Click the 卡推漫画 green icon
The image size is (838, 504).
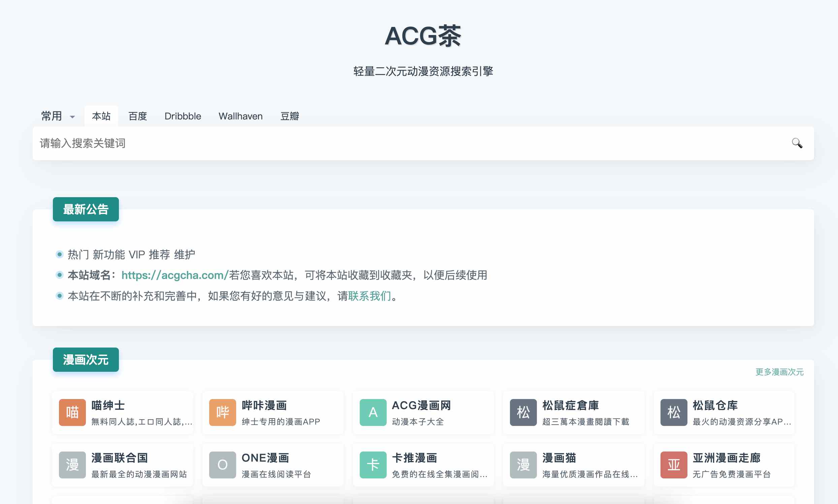(x=373, y=464)
